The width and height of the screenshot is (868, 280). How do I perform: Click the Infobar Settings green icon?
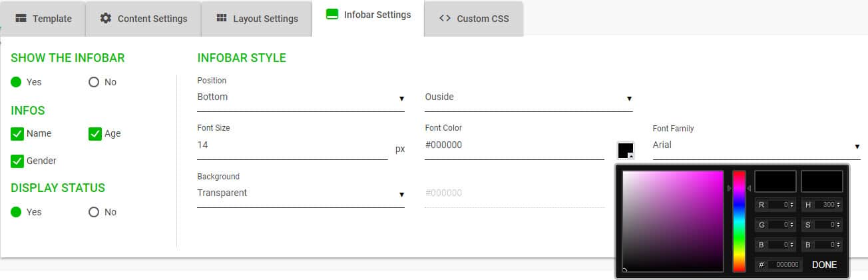pyautogui.click(x=332, y=15)
